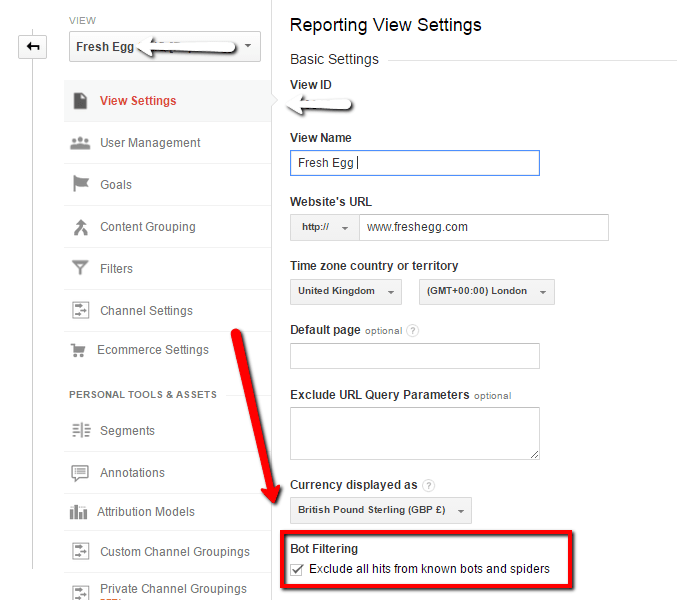This screenshot has width=677, height=600.
Task: Click the Annotations speech bubble icon
Action: (80, 473)
